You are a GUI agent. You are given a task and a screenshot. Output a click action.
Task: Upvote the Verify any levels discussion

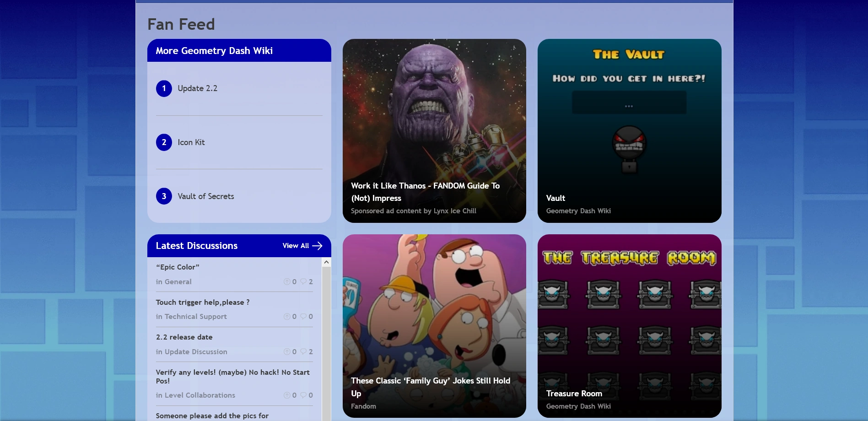(x=287, y=395)
